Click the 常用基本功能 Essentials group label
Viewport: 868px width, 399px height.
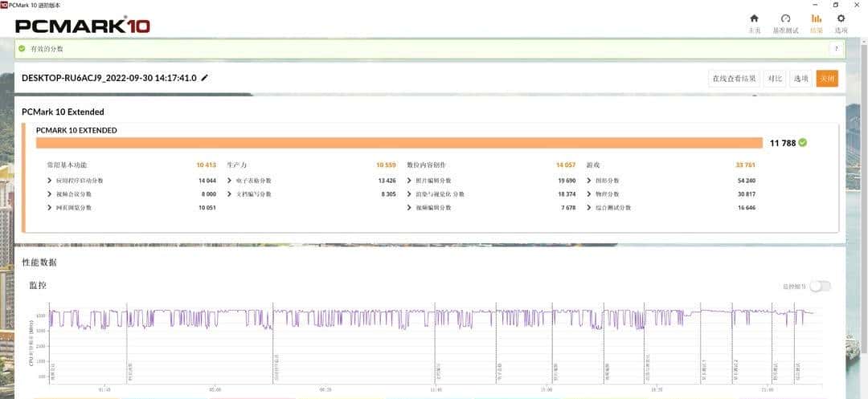[x=67, y=165]
